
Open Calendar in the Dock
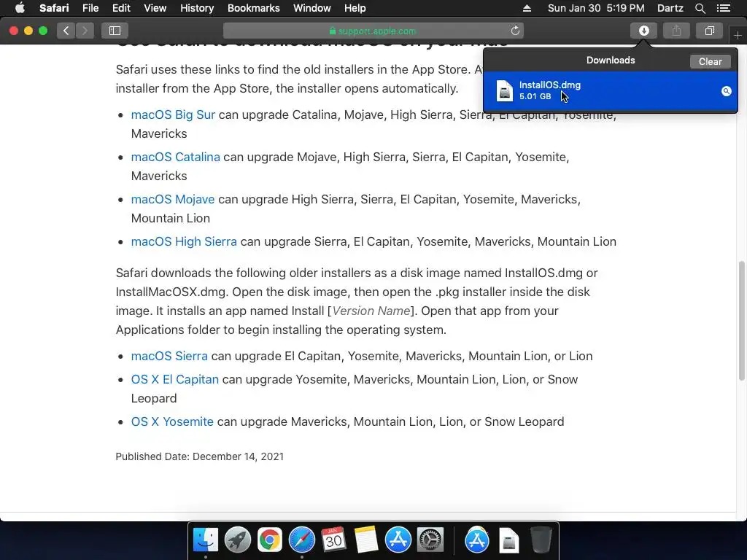click(333, 540)
